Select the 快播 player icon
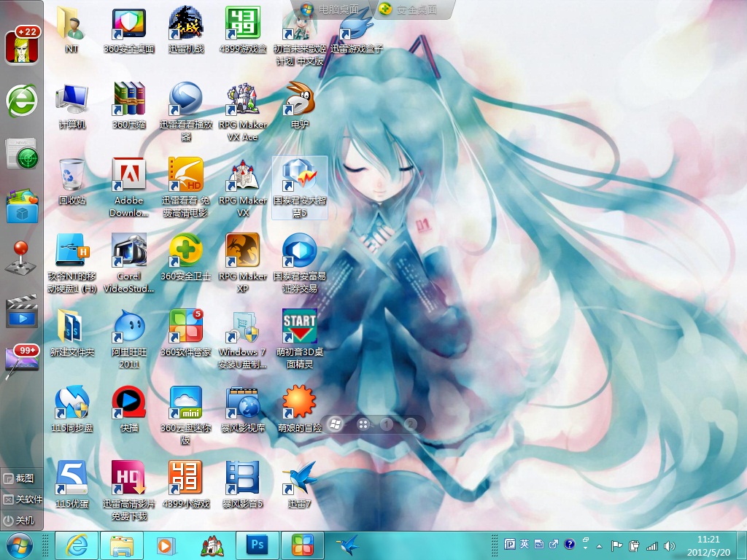 pos(128,408)
